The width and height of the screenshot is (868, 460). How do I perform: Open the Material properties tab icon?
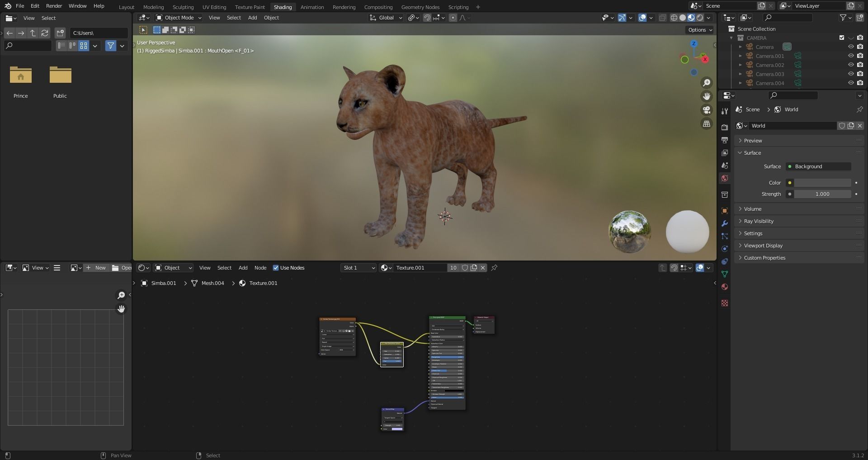725,287
